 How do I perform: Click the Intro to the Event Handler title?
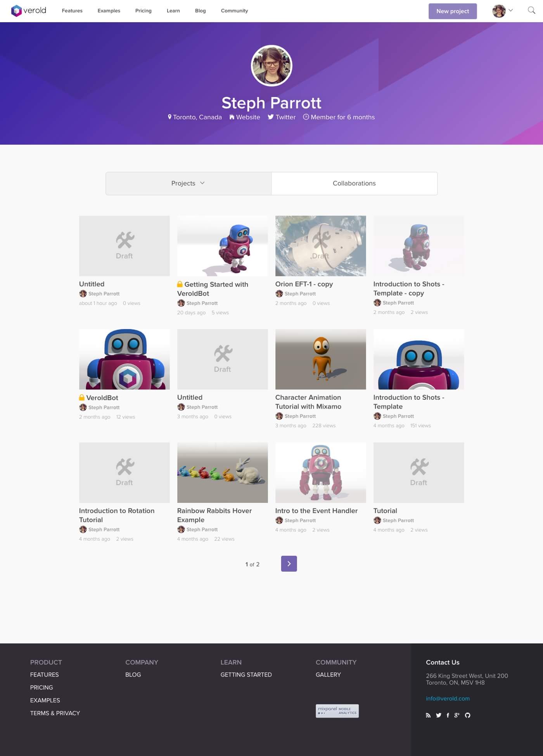tap(316, 511)
